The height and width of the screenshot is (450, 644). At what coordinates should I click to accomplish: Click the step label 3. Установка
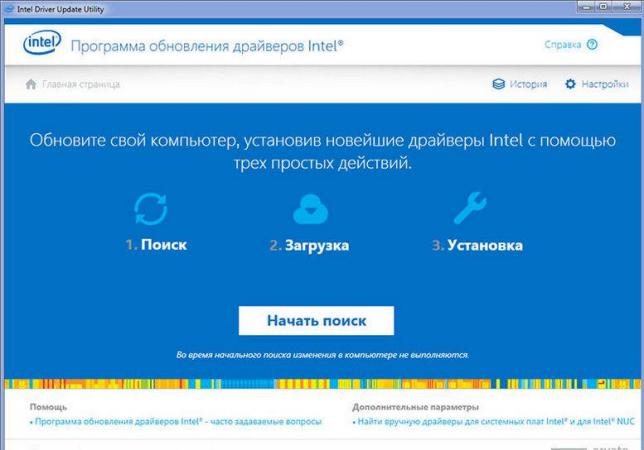tap(477, 246)
